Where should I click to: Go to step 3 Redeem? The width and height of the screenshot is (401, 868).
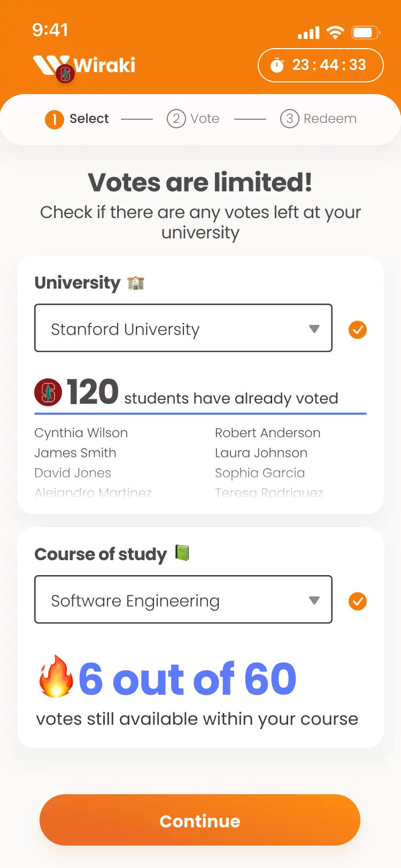(x=318, y=119)
